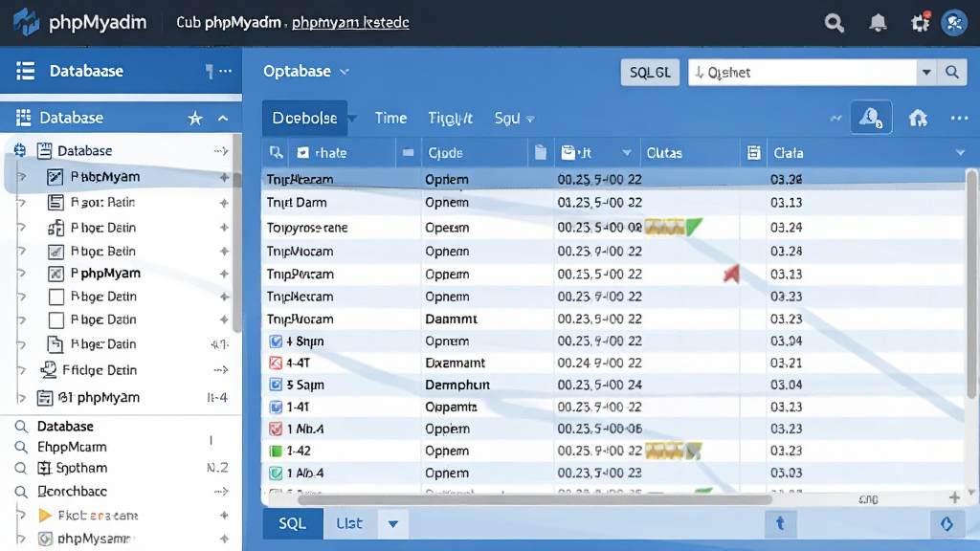Toggle the checkbox in the 5 Sajm row
This screenshot has width=980, height=551.
click(276, 385)
